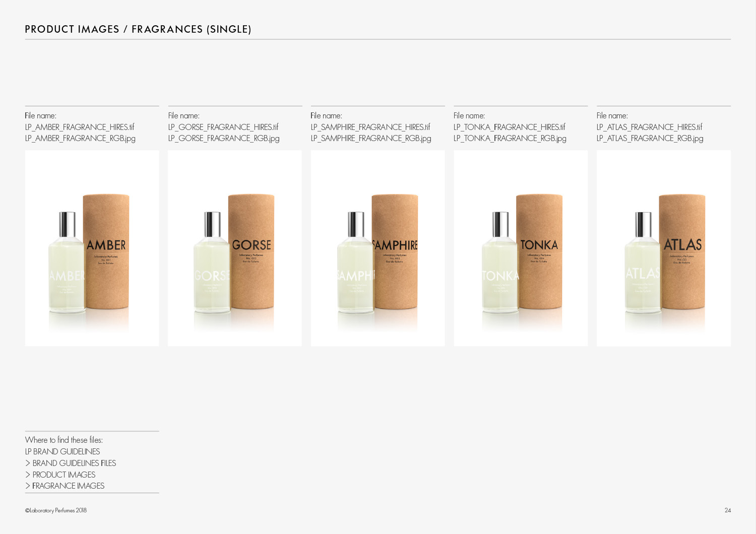
Task: Click the 'File name:' label above the Gorse files
Action: coord(184,116)
